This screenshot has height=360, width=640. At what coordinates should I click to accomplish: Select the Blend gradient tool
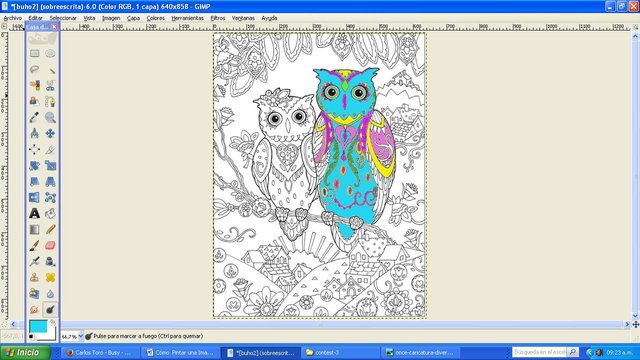click(x=34, y=229)
